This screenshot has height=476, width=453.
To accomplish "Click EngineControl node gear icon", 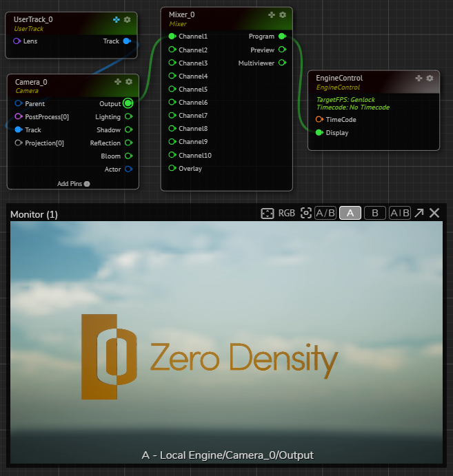I will 430,79.
